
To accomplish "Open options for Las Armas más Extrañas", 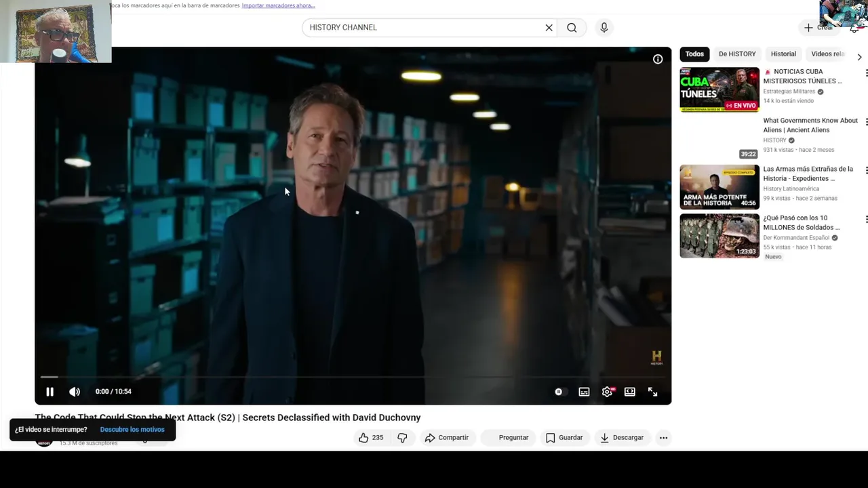I will point(866,171).
